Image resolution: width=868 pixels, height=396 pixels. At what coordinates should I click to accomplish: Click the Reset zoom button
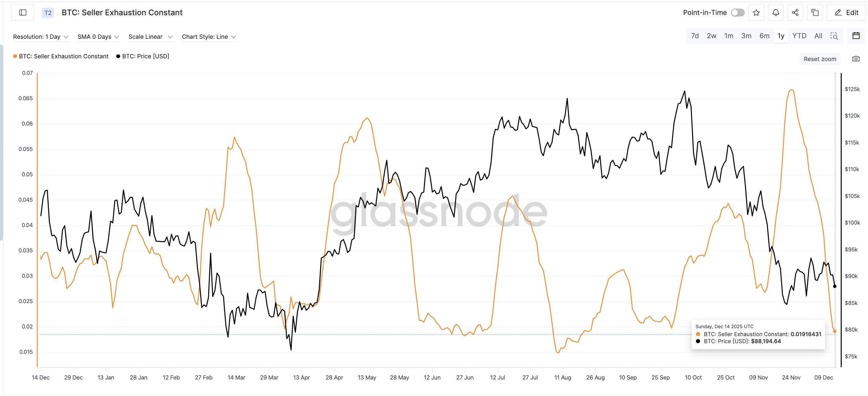click(x=820, y=59)
